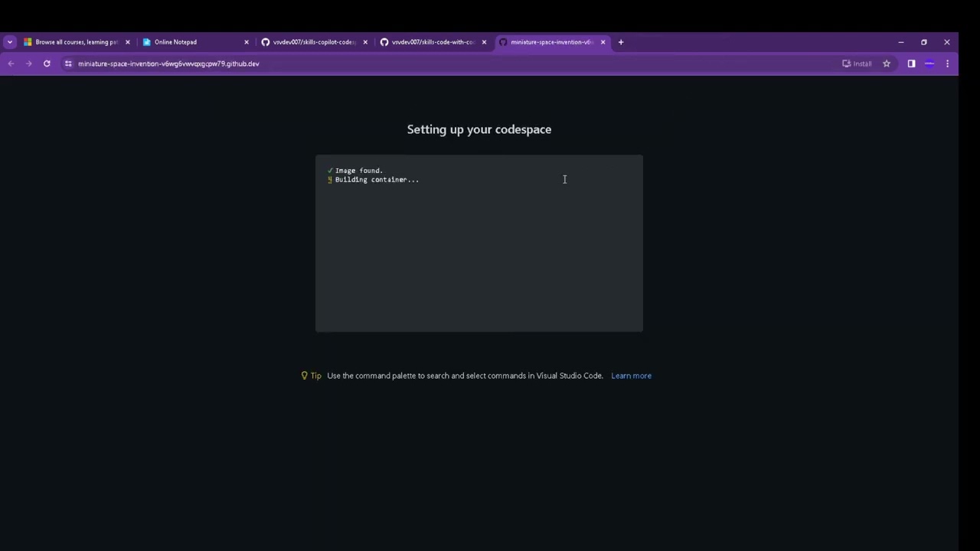
Task: View site information icon in address bar
Action: [68, 64]
